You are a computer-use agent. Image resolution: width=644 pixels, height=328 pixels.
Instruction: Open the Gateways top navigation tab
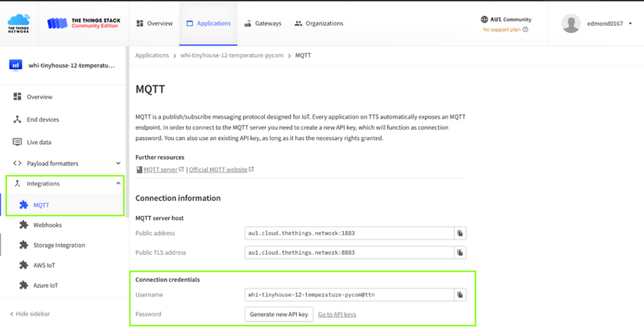point(263,23)
